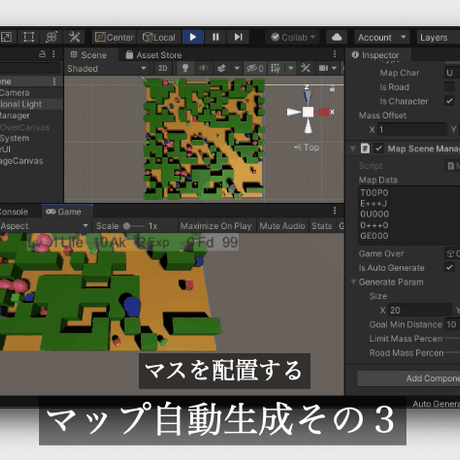460x460 pixels.
Task: Toggle hierarchy panel lock icon
Action: click(42, 54)
